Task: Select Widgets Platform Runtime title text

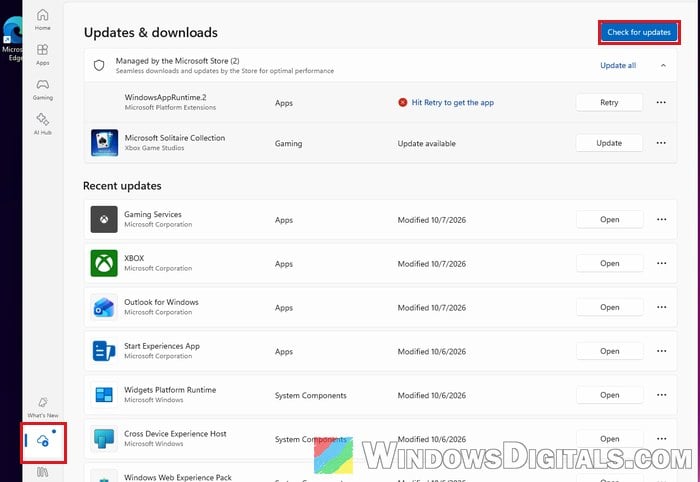Action: [x=170, y=390]
